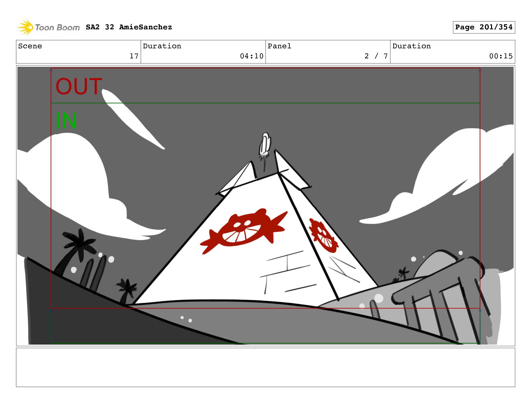Click the empty notes box below panel
Screen dimensions: 532x411
(x=265, y=367)
